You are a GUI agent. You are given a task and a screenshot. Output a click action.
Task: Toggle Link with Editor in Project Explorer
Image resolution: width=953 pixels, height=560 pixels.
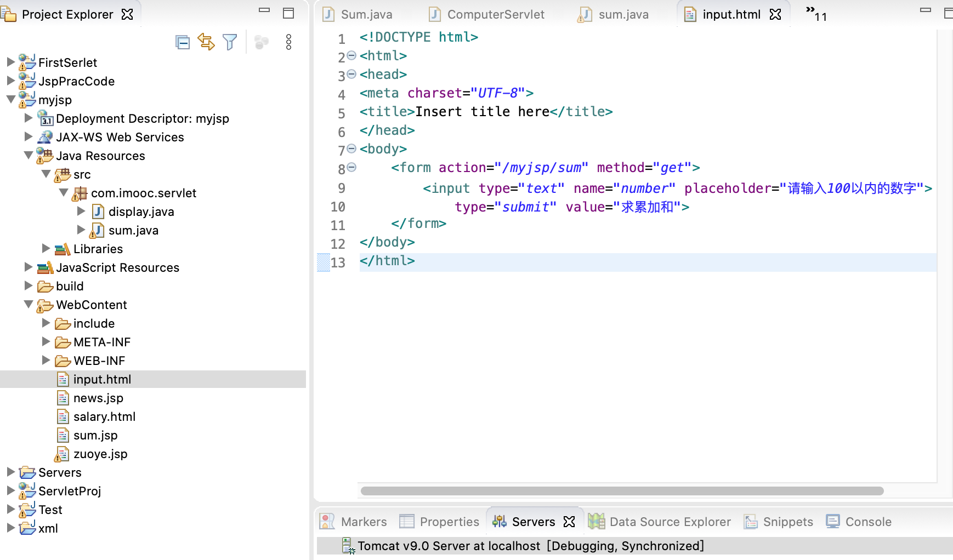(206, 42)
